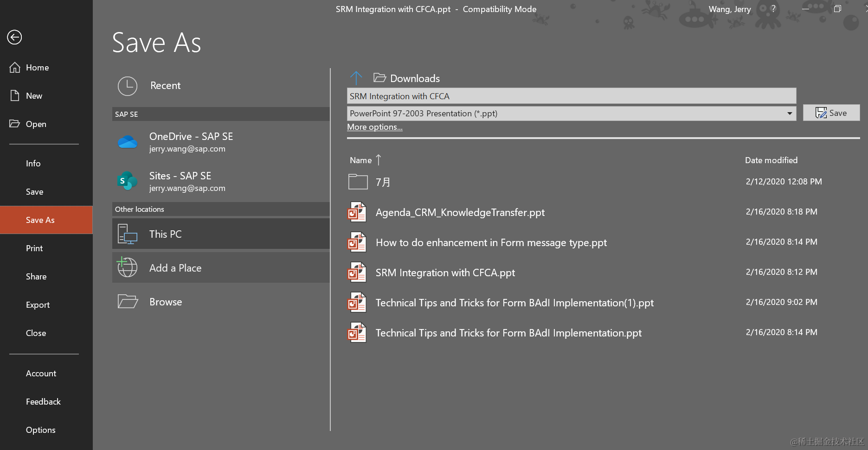The image size is (868, 450).
Task: Click icon of Form BAdI Implementation(1).ppt
Action: pos(357,302)
